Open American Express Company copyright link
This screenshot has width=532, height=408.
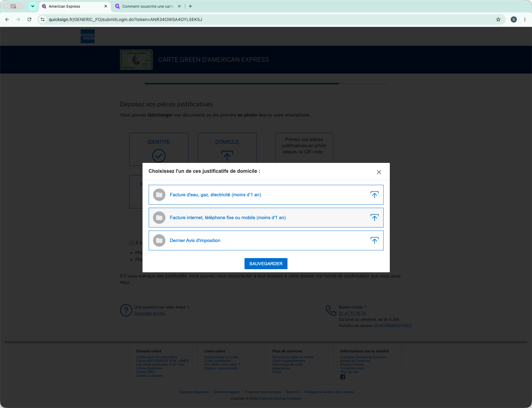[280, 398]
